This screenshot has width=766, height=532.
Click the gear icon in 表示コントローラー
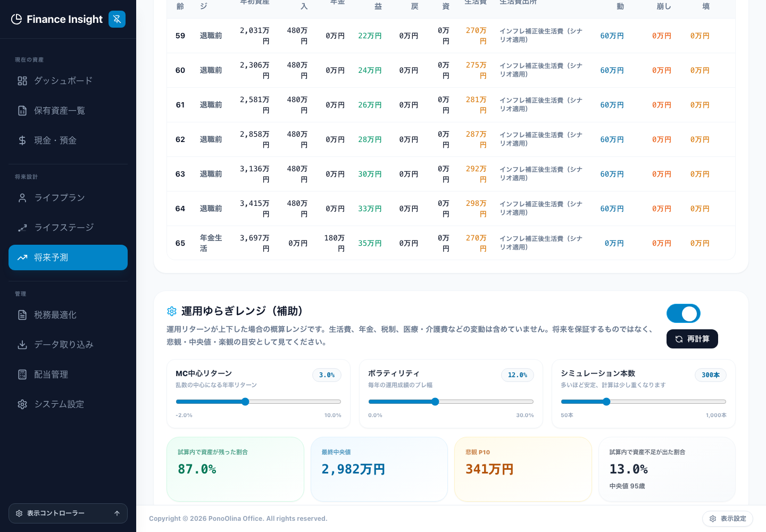point(19,513)
